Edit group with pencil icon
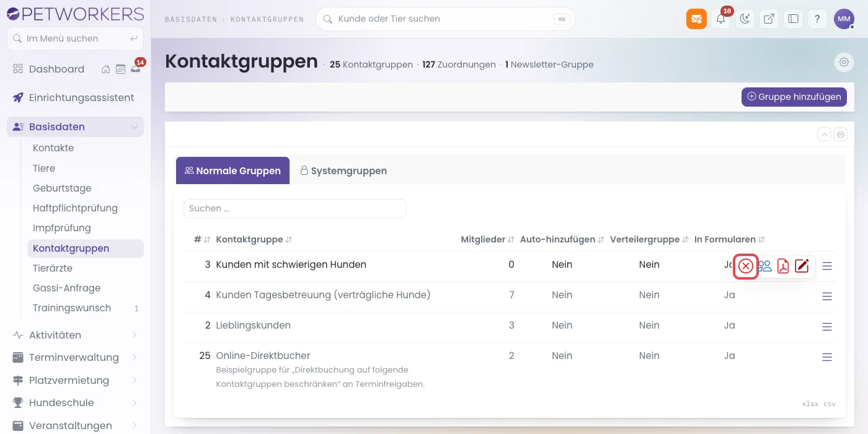Image resolution: width=868 pixels, height=434 pixels. [x=802, y=267]
